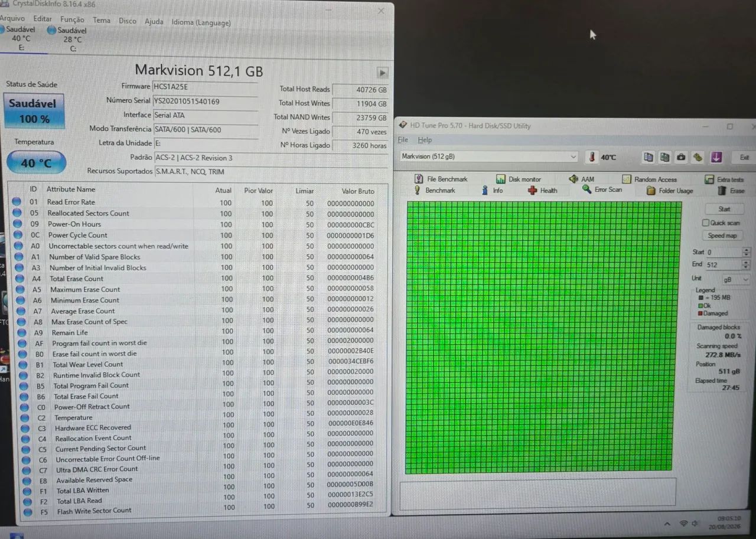Click the serial number field YS20201051540169

[x=205, y=101]
